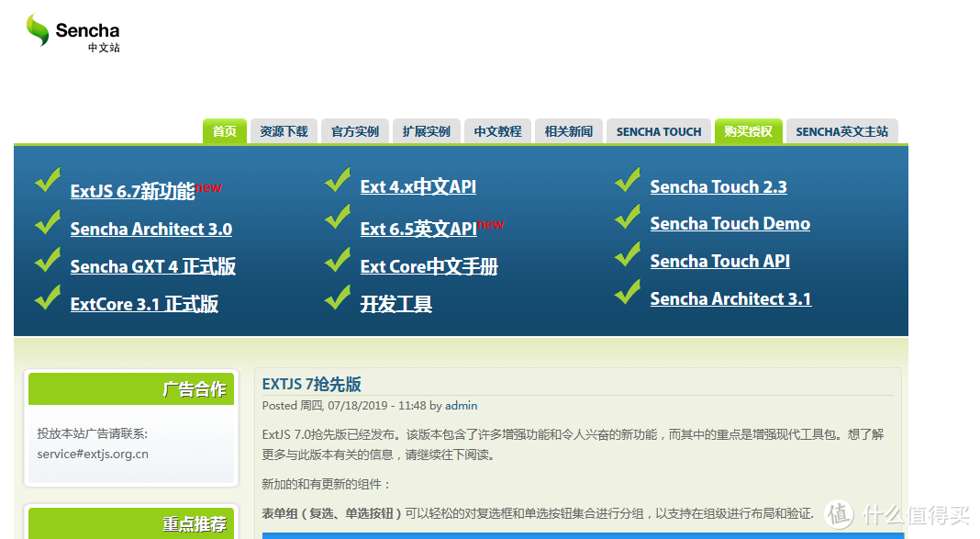This screenshot has width=980, height=539.
Task: Click checkmark icon beside Sencha Touch Demo
Action: pos(629,217)
